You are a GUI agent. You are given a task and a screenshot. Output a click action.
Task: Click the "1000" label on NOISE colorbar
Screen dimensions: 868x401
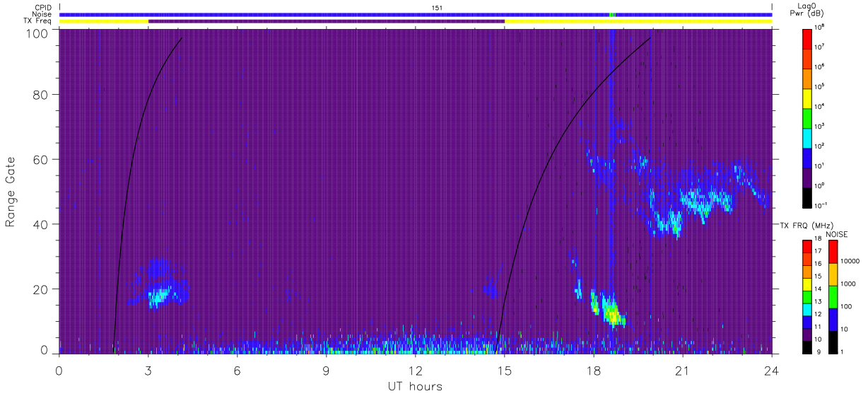point(848,283)
